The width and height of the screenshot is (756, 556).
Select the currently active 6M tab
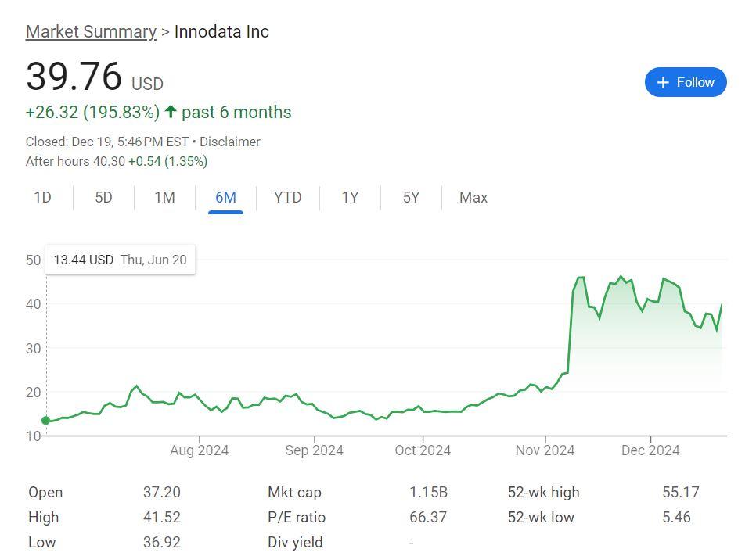point(225,198)
